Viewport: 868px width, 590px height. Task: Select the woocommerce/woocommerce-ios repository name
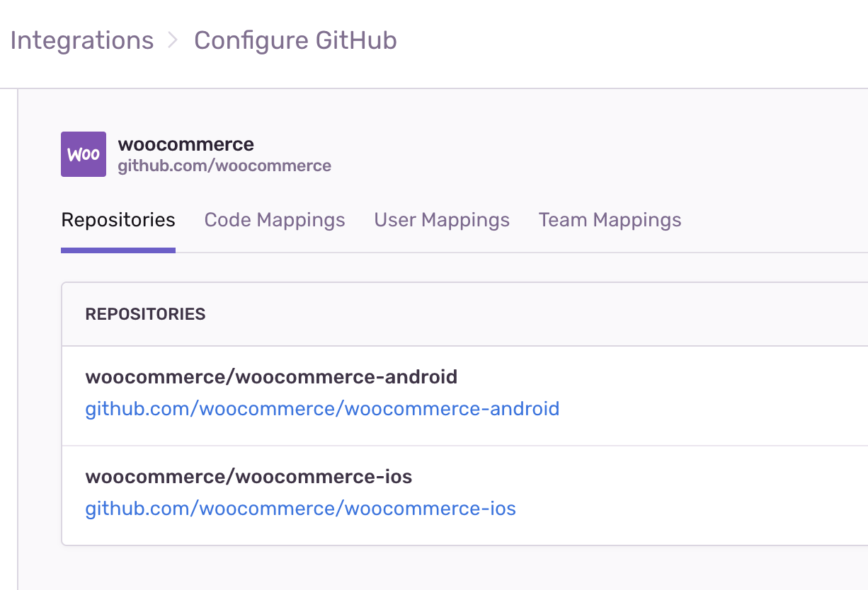(249, 477)
